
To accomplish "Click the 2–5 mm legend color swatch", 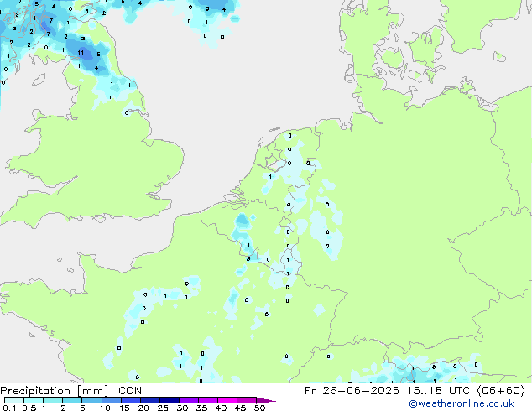I will pos(72,400).
